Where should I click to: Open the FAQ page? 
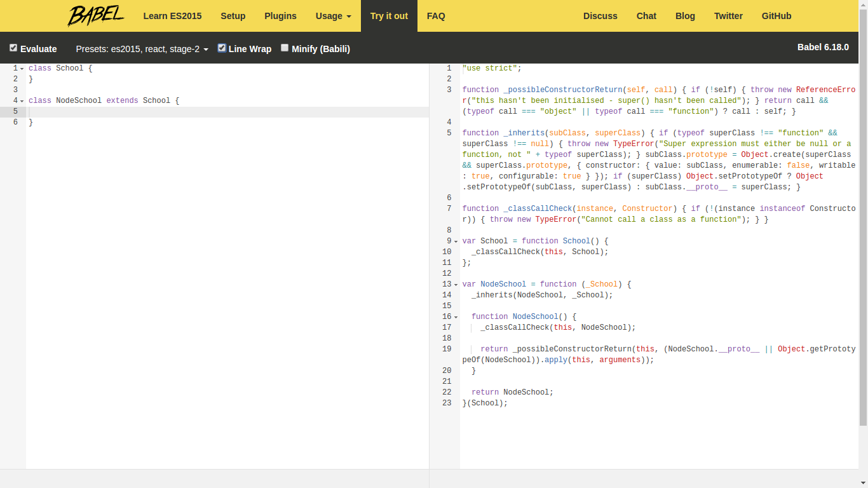pyautogui.click(x=436, y=16)
